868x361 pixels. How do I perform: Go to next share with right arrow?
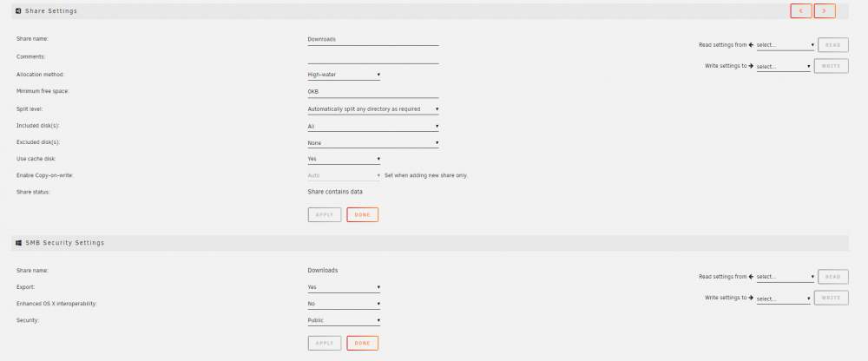point(825,11)
